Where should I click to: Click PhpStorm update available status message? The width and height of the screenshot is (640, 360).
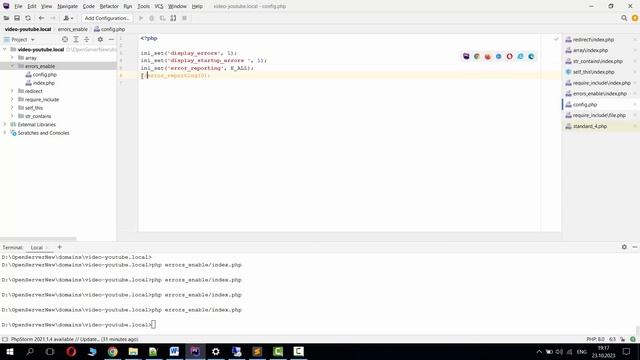tap(75, 339)
